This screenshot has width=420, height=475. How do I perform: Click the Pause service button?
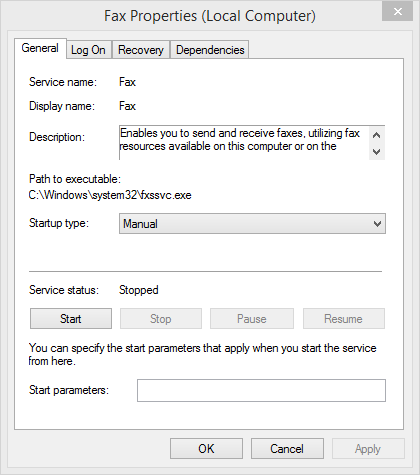point(252,319)
